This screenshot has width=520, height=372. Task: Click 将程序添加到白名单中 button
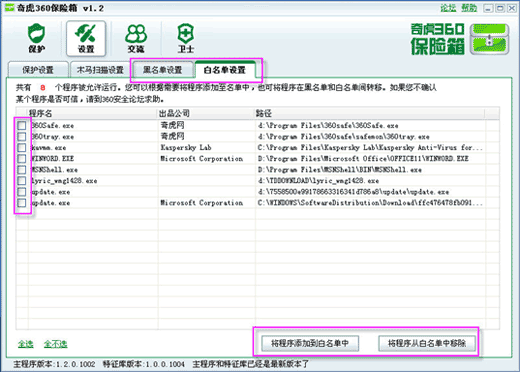(310, 343)
